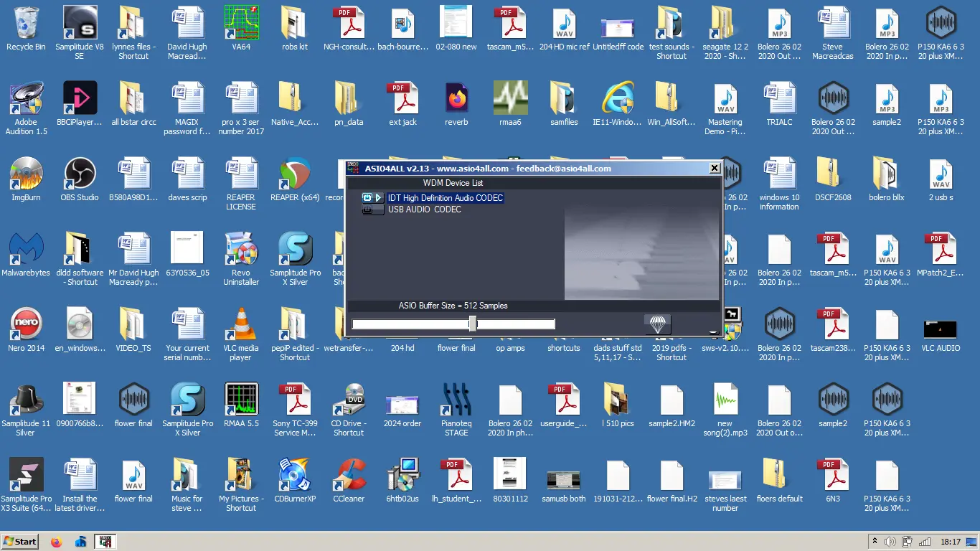Viewport: 980px width, 551px height.
Task: Select the Pianoteq STAGE desktop shortcut
Action: [456, 400]
